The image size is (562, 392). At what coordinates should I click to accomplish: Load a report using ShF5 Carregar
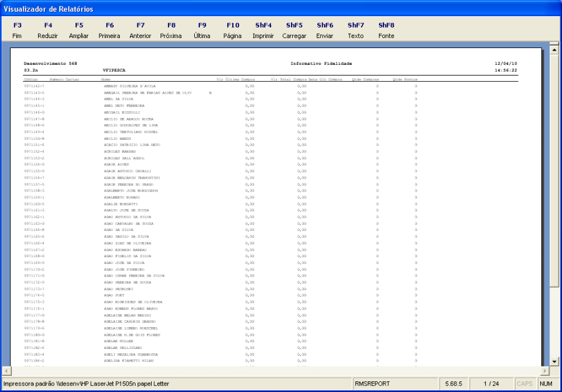294,31
